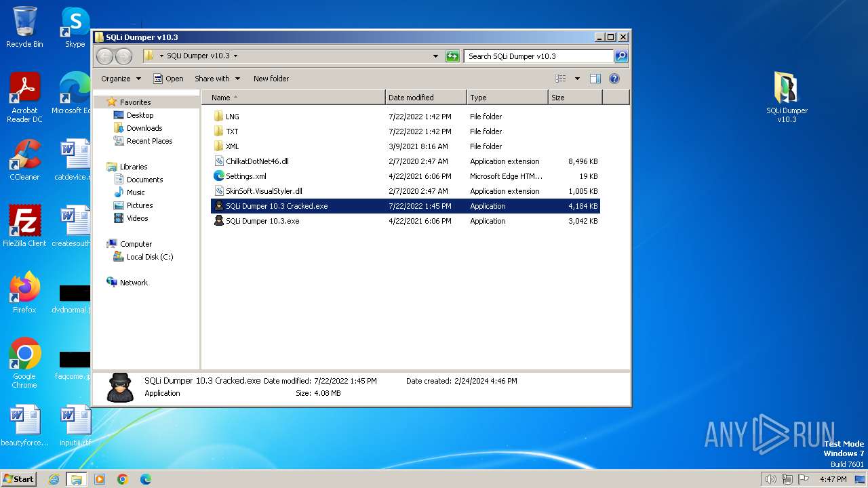Open the beautyforce document on desktop
868x488 pixels.
(24, 426)
